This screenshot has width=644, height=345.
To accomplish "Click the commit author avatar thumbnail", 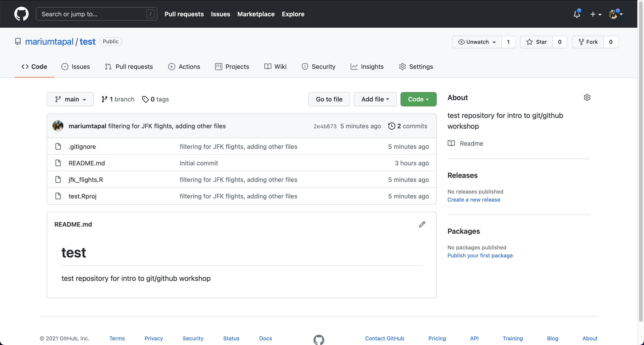I will click(x=58, y=126).
